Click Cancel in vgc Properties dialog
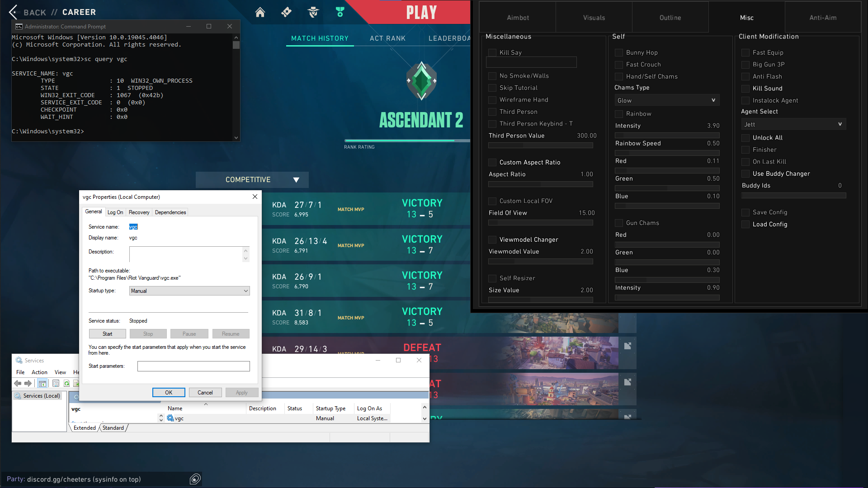This screenshot has width=868, height=488. pos(205,392)
